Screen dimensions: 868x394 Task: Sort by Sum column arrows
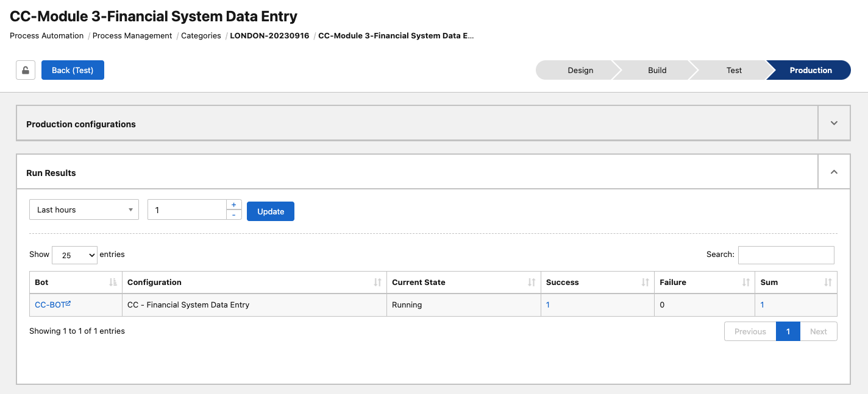[x=827, y=283]
